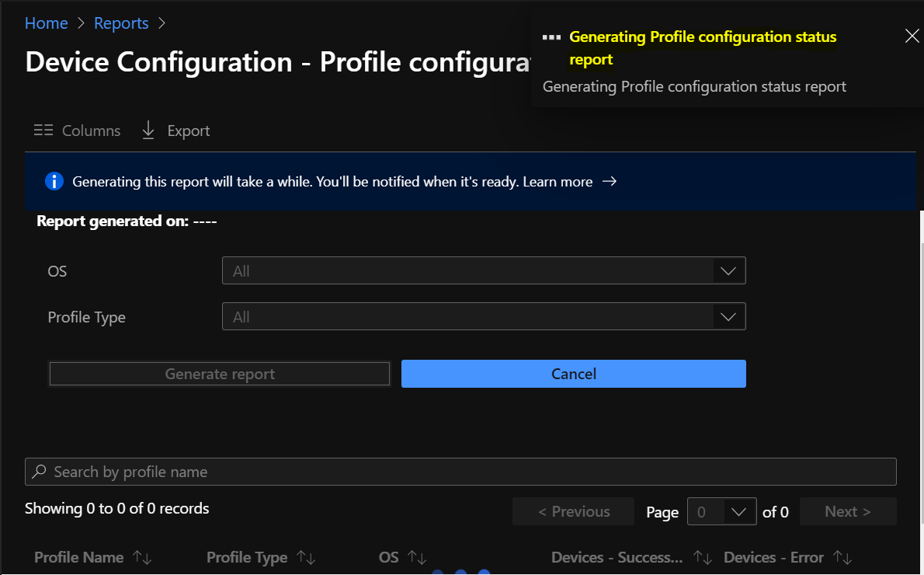Dismiss the generating report notification
The width and height of the screenshot is (924, 575).
912,37
